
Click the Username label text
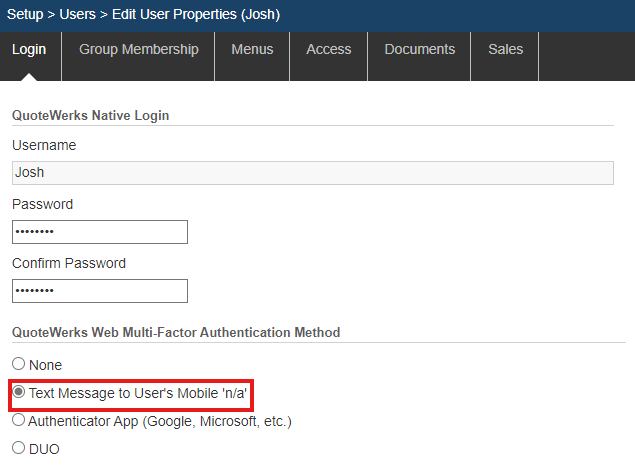coord(44,146)
